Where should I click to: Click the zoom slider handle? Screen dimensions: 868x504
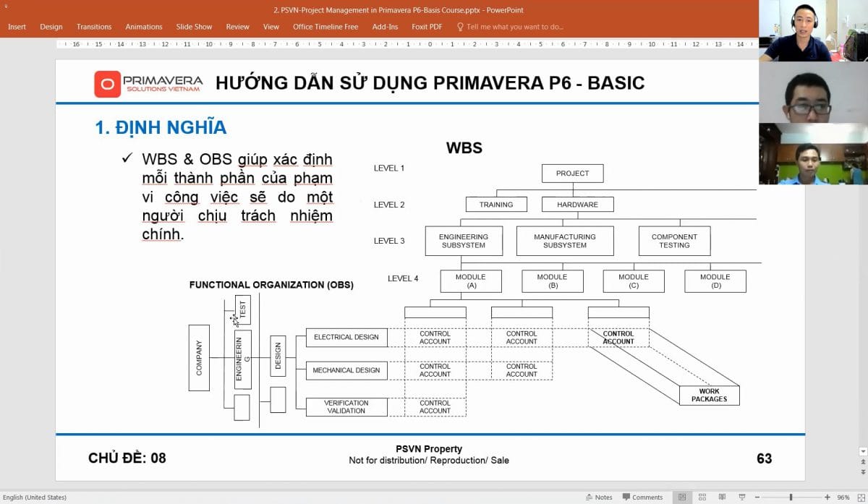pyautogui.click(x=791, y=497)
